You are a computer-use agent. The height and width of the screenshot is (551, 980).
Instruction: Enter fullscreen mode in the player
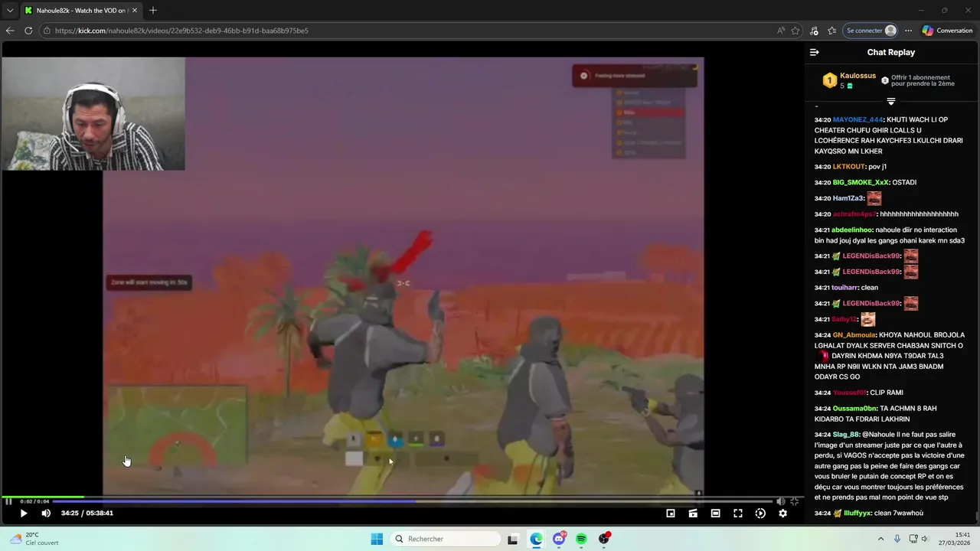[x=738, y=514]
